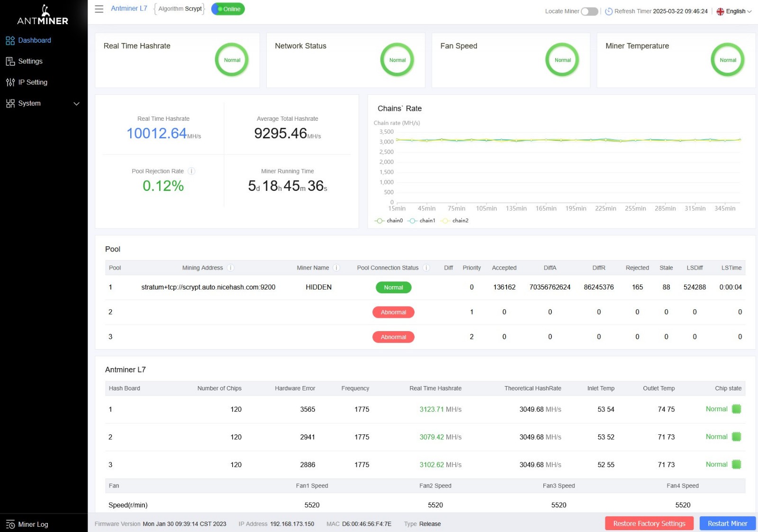The image size is (758, 532).
Task: Click the Dashboard grid icon
Action: pyautogui.click(x=10, y=41)
